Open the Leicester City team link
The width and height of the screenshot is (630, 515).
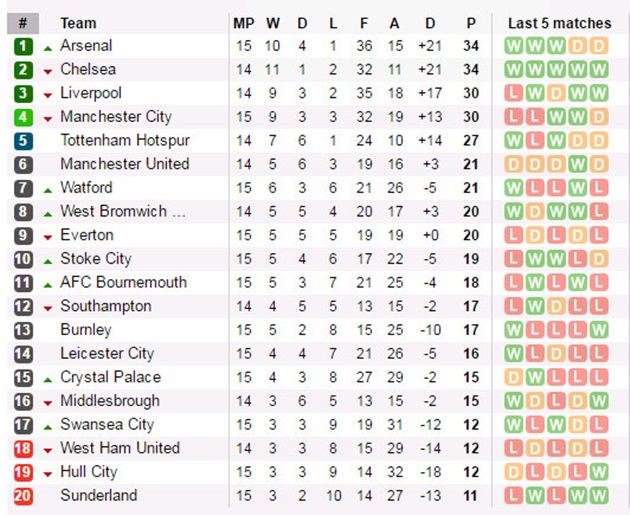[106, 354]
